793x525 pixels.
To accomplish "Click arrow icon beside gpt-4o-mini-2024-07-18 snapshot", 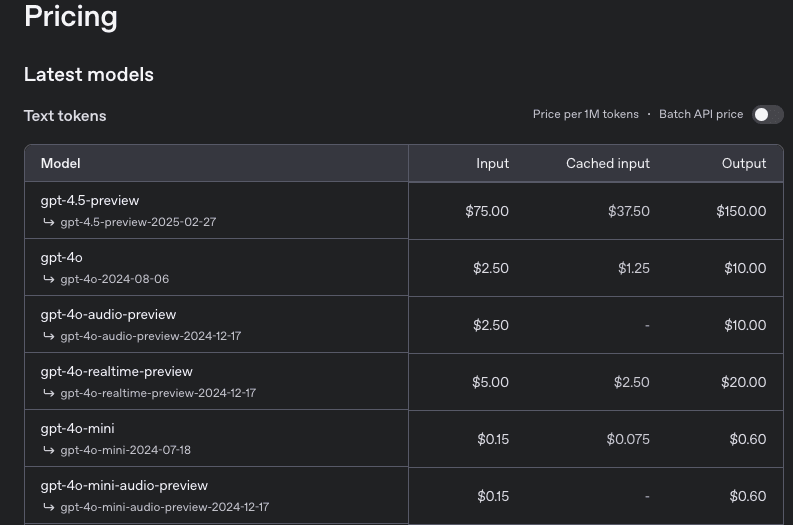I will [48, 450].
